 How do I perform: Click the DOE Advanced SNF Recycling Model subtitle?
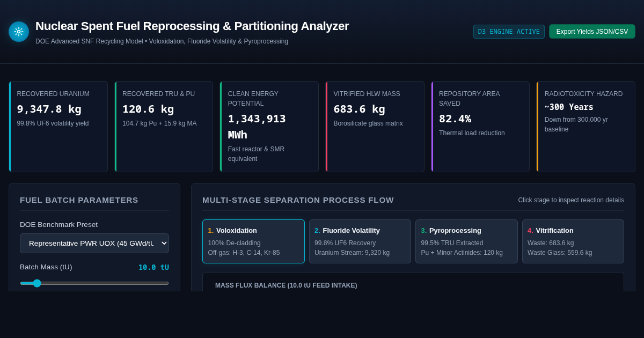[162, 41]
